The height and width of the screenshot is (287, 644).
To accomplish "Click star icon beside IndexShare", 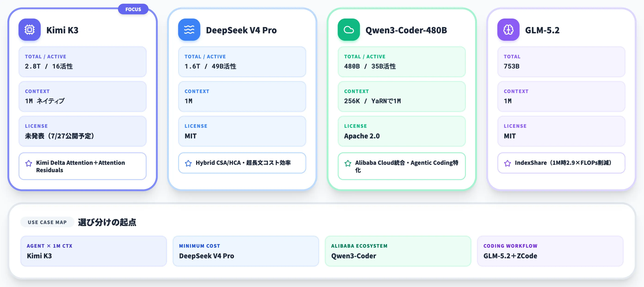I will click(x=508, y=163).
